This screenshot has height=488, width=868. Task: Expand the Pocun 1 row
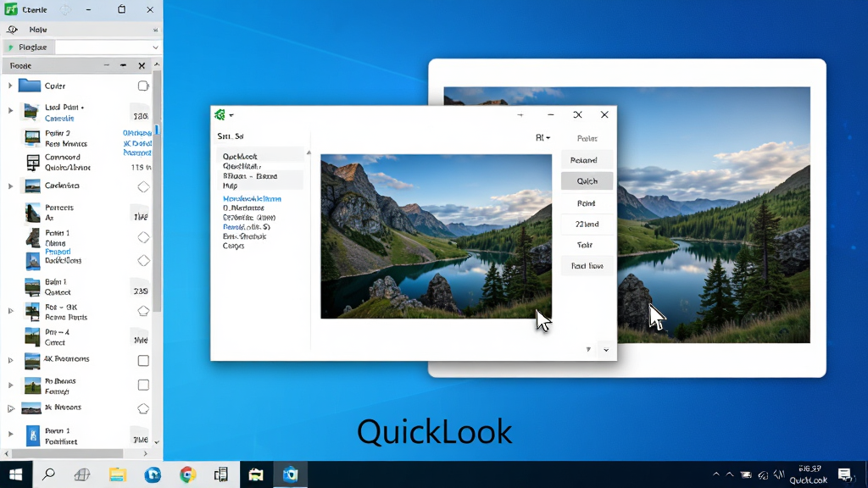pyautogui.click(x=10, y=434)
